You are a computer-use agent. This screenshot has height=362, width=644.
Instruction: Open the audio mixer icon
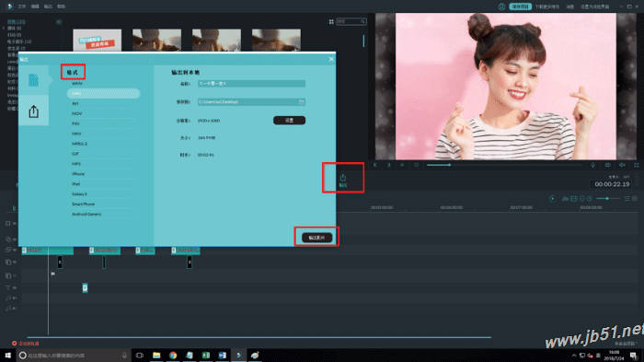tap(565, 199)
